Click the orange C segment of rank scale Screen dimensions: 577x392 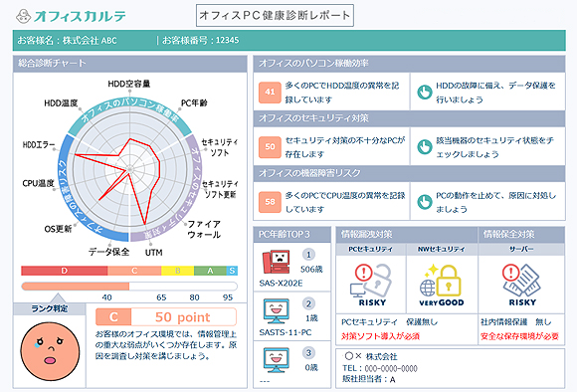pyautogui.click(x=134, y=271)
